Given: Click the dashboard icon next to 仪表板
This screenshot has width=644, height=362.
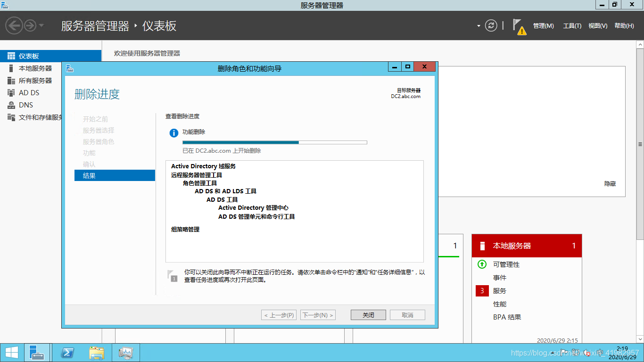Looking at the screenshot, I should pyautogui.click(x=11, y=56).
